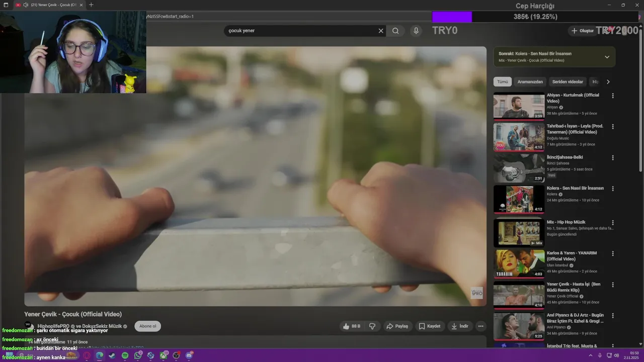Open OBS Studio from taskbar

(176, 355)
